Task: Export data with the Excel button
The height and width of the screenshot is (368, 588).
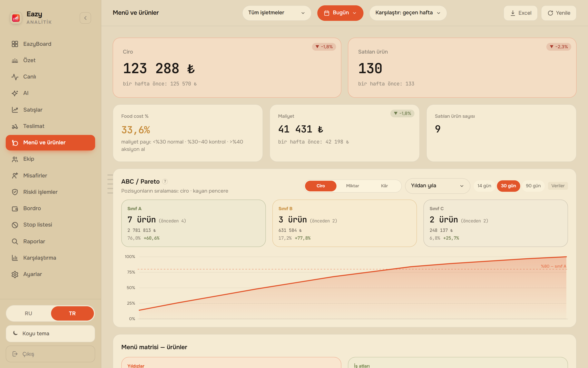Action: (520, 13)
